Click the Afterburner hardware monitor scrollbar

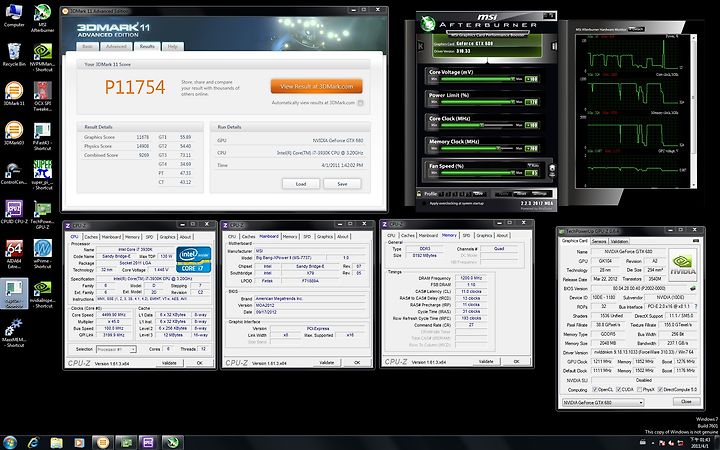693,110
